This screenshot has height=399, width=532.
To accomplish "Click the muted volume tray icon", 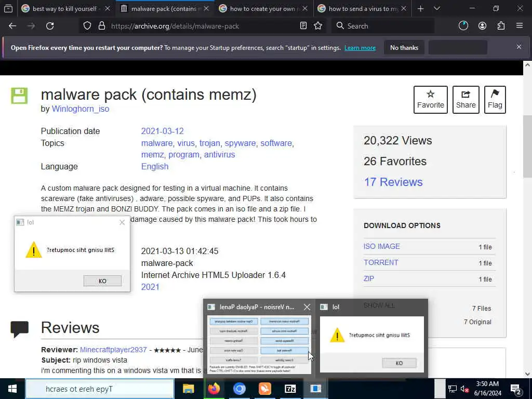I will (464, 389).
